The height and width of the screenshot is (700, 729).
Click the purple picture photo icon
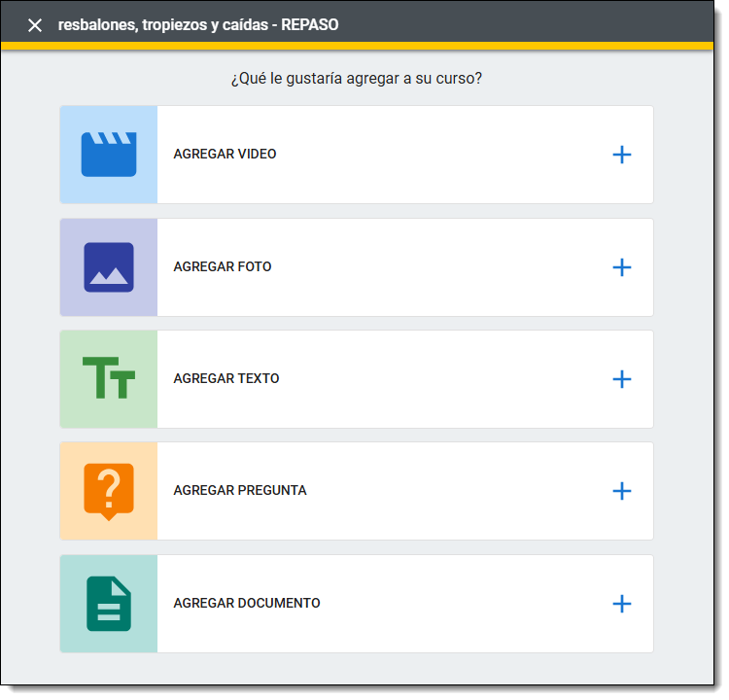coord(108,267)
